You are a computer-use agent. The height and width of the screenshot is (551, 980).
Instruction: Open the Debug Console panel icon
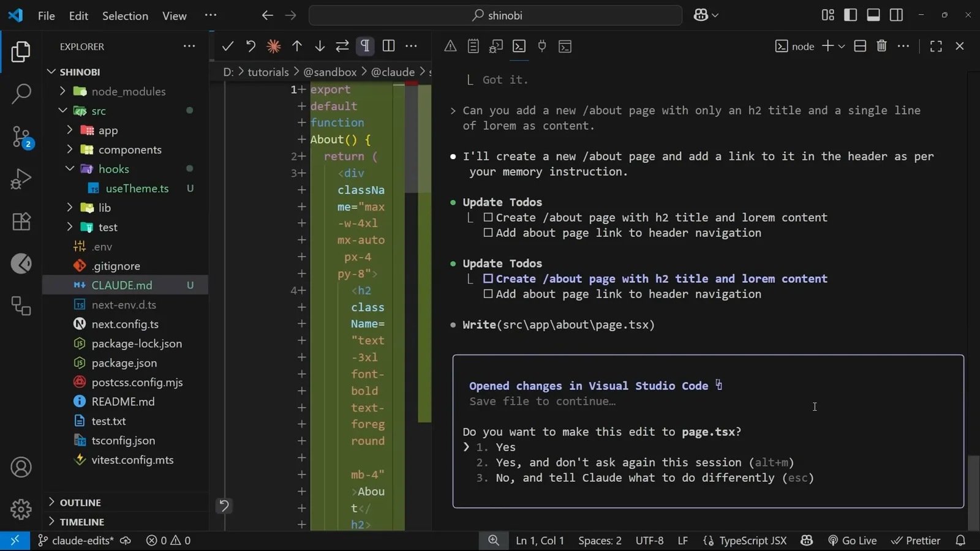496,46
